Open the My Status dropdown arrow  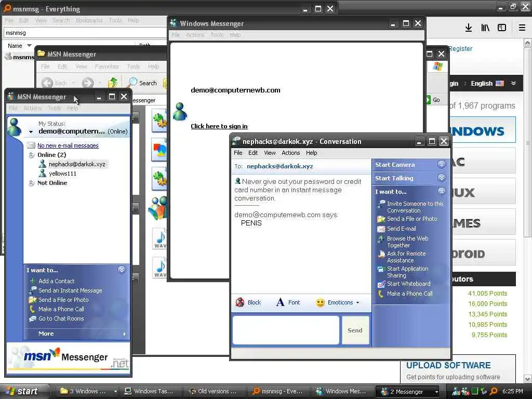(31, 131)
